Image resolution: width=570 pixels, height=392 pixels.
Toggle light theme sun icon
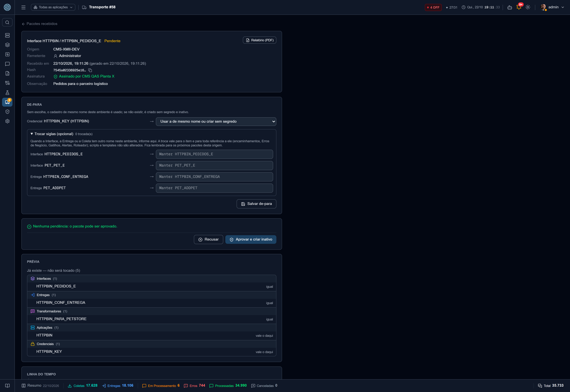pos(528,7)
